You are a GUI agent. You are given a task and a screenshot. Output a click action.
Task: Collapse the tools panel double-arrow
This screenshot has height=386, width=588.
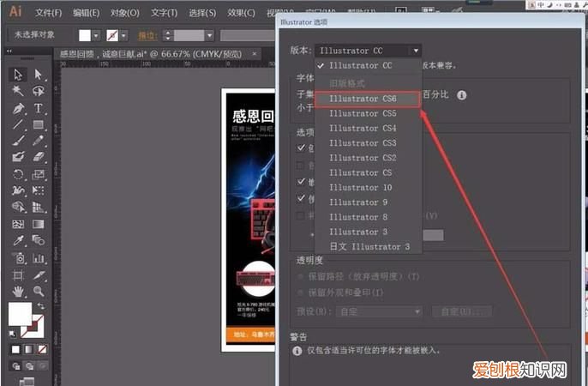tap(9, 51)
